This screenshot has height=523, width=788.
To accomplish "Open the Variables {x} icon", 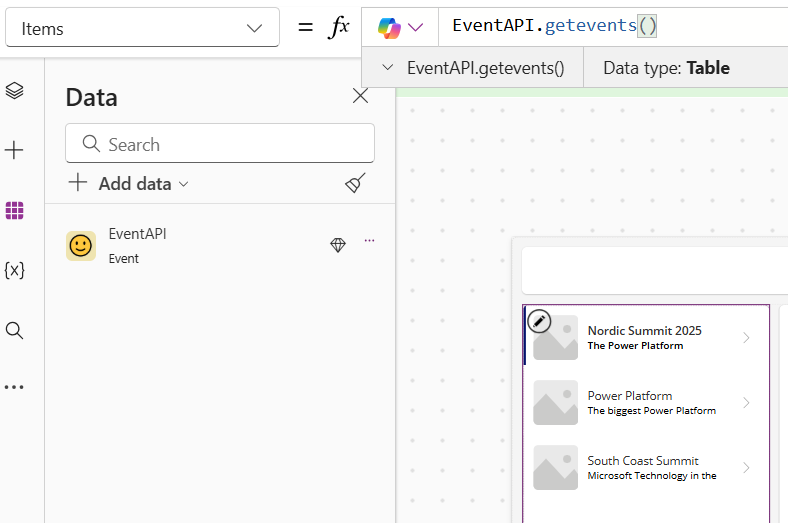I will tap(14, 270).
